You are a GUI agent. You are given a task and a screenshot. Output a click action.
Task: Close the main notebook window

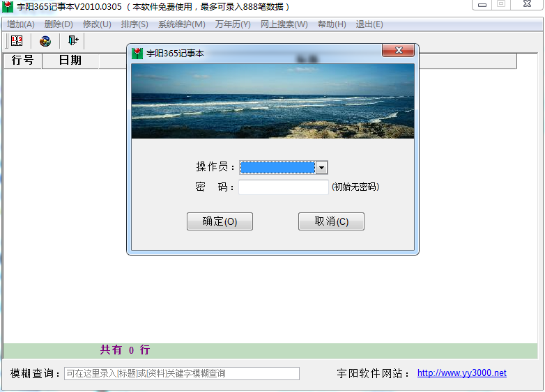[527, 4]
